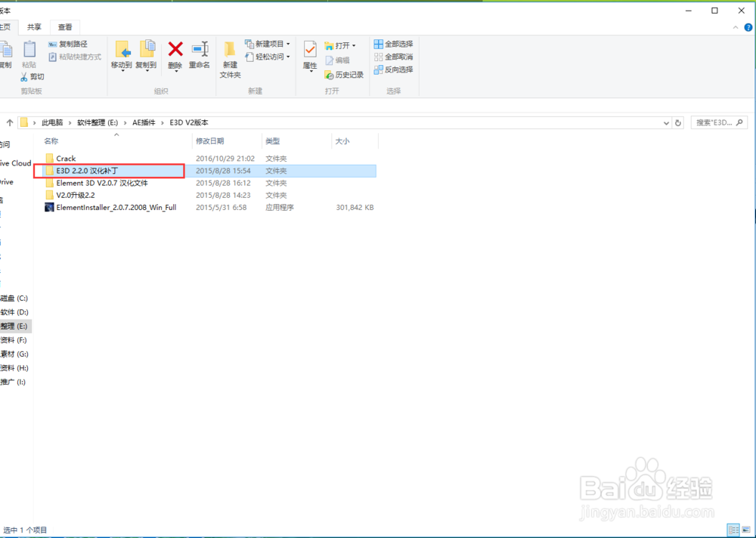756x538 pixels.
Task: Open the Open button dropdown arrow
Action: 354,46
